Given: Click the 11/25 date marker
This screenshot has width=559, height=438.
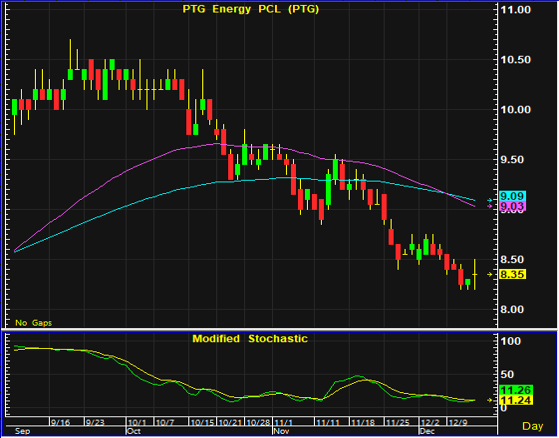Looking at the screenshot, I should coord(398,422).
